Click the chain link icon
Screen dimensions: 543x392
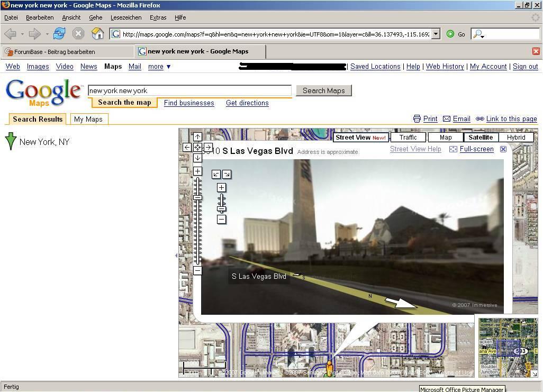pos(479,119)
